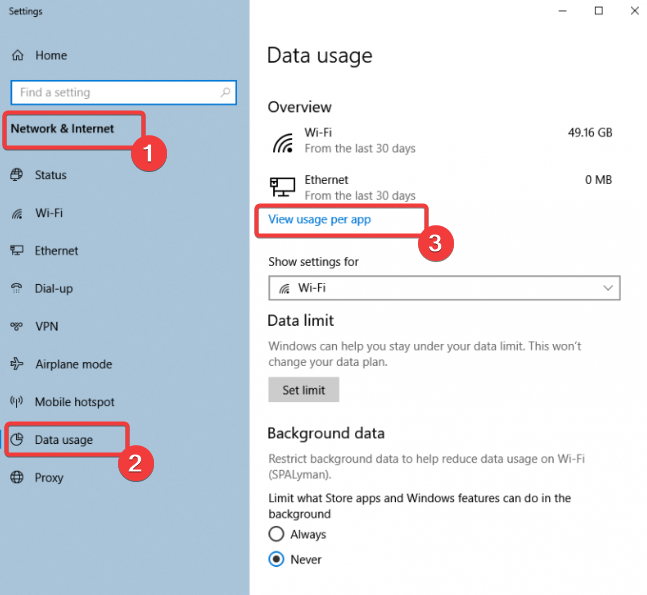
Task: Click the Status globe icon
Action: (x=17, y=175)
